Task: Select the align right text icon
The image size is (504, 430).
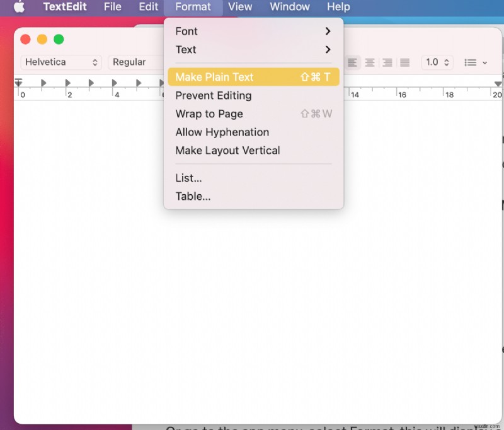Action: coord(387,62)
